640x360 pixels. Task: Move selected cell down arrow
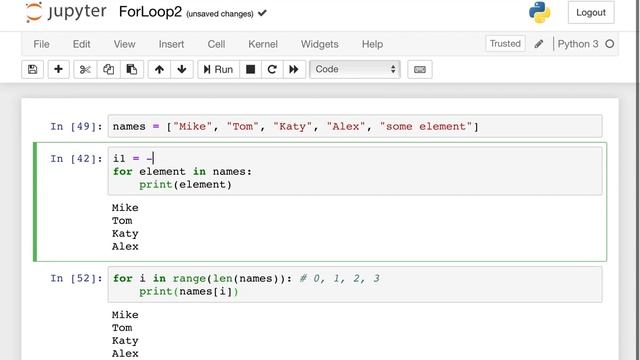coord(182,69)
